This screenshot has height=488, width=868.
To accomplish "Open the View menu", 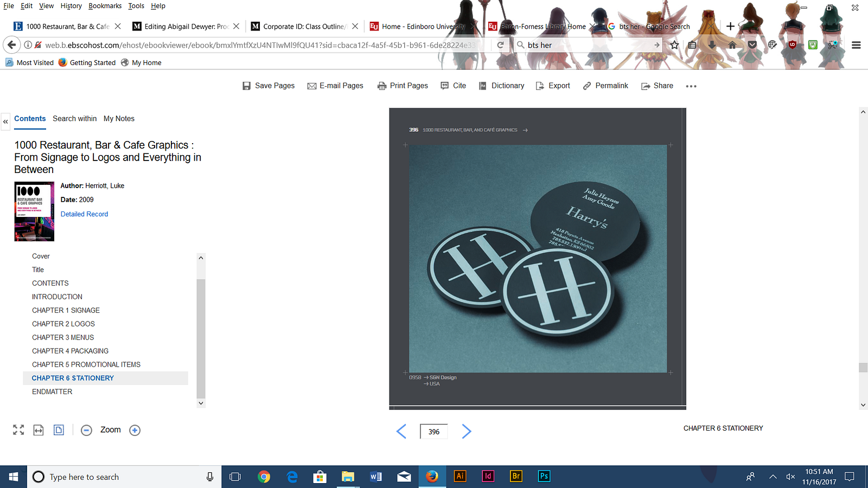I will 46,6.
